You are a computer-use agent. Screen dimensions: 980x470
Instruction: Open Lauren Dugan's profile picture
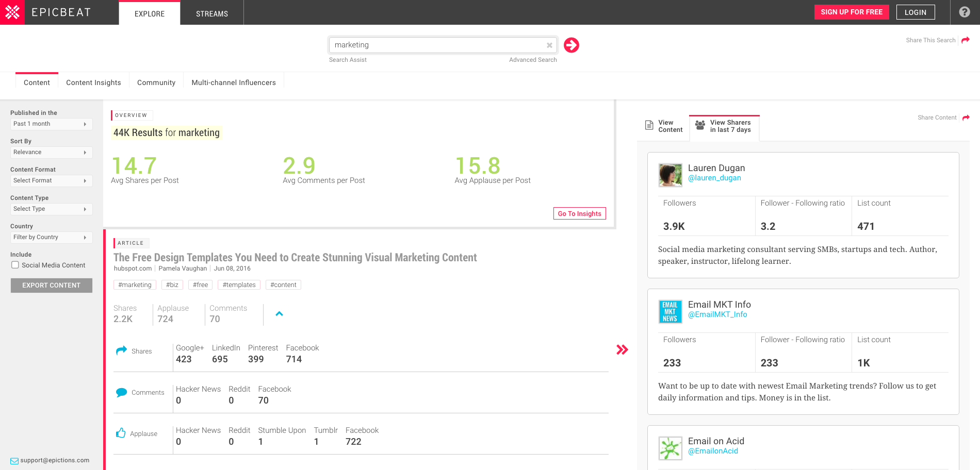pos(671,175)
